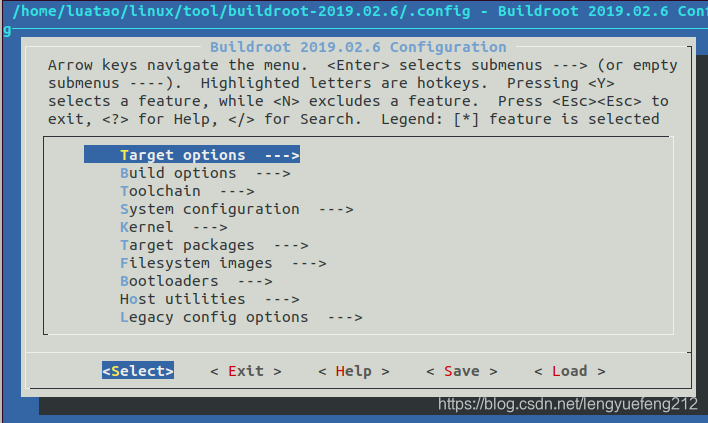Open the Filesystem images submenu

pyautogui.click(x=223, y=263)
